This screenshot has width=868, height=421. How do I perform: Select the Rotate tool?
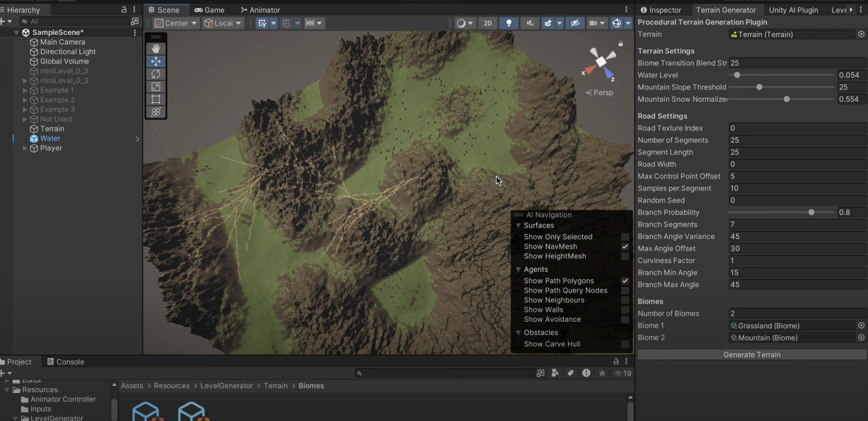[156, 74]
